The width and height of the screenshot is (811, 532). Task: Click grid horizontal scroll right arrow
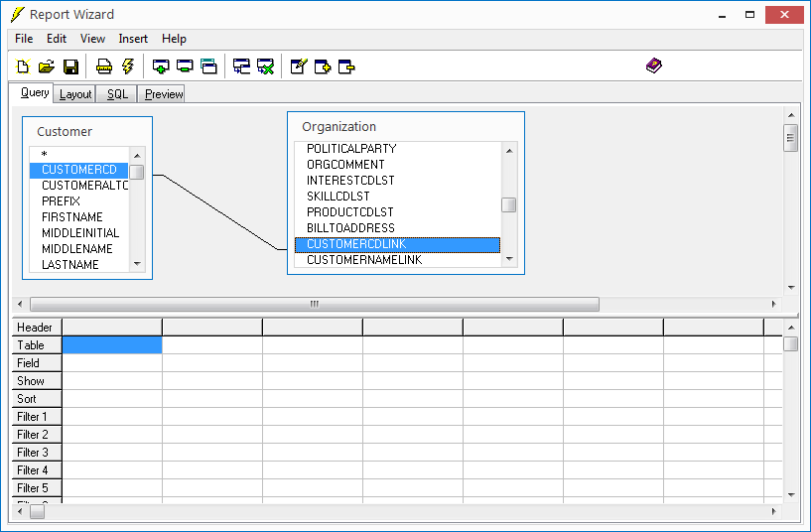pos(773,511)
